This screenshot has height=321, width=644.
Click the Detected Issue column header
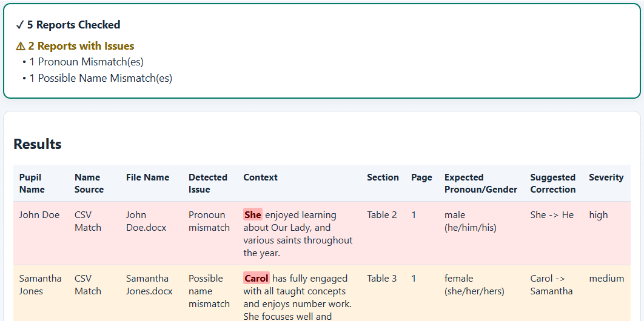click(208, 184)
